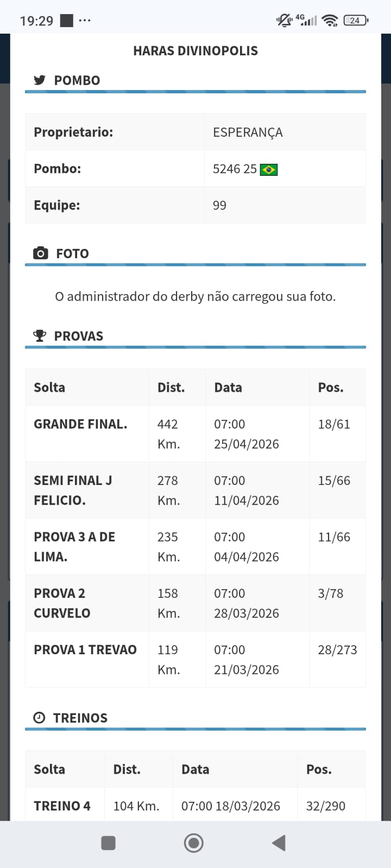Screen dimensions: 391x868
Task: Open the TREINO 4 training entry
Action: 195,806
